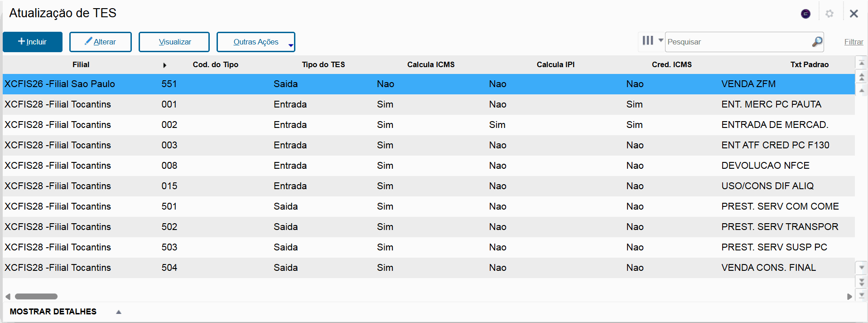Open the Visualizar button

(x=174, y=42)
